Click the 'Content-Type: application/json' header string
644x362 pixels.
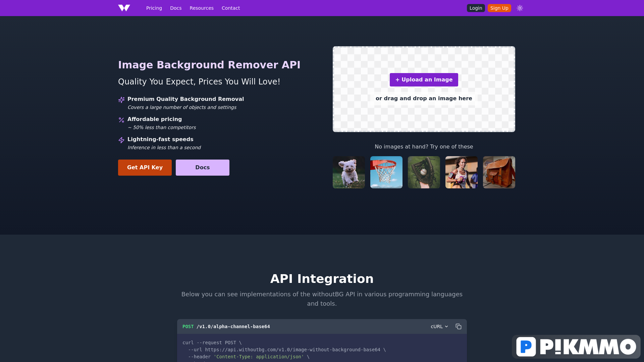click(x=259, y=357)
